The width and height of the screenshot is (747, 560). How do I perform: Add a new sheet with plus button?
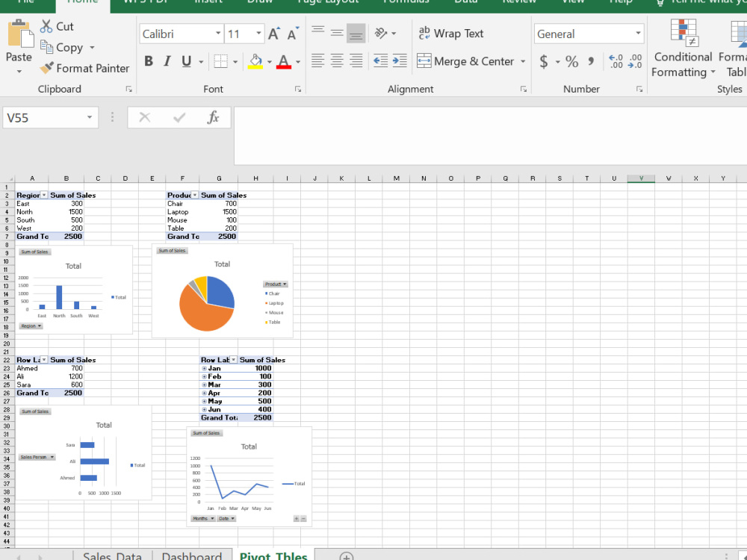(x=347, y=556)
